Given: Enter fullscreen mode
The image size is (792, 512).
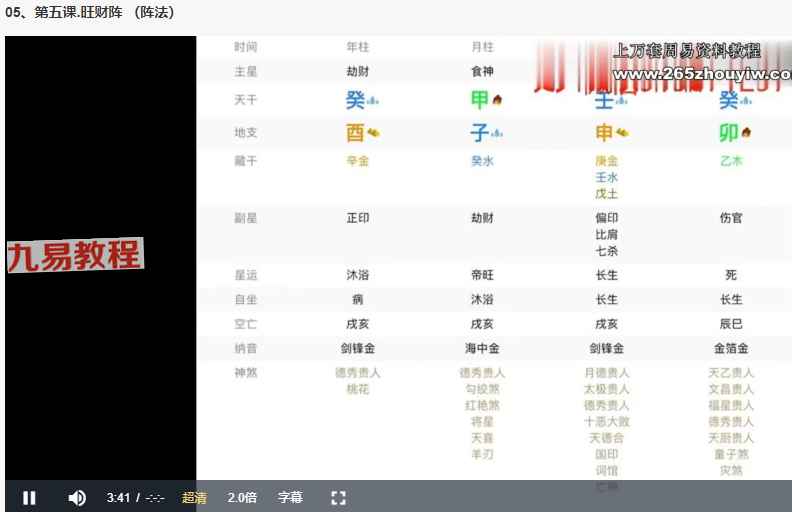Looking at the screenshot, I should point(338,497).
